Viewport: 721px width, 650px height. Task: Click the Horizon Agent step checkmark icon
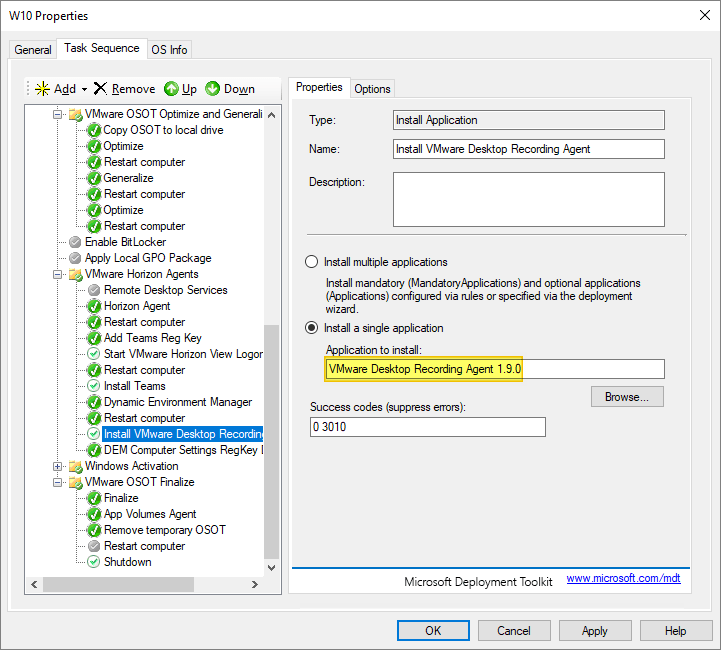coord(94,306)
